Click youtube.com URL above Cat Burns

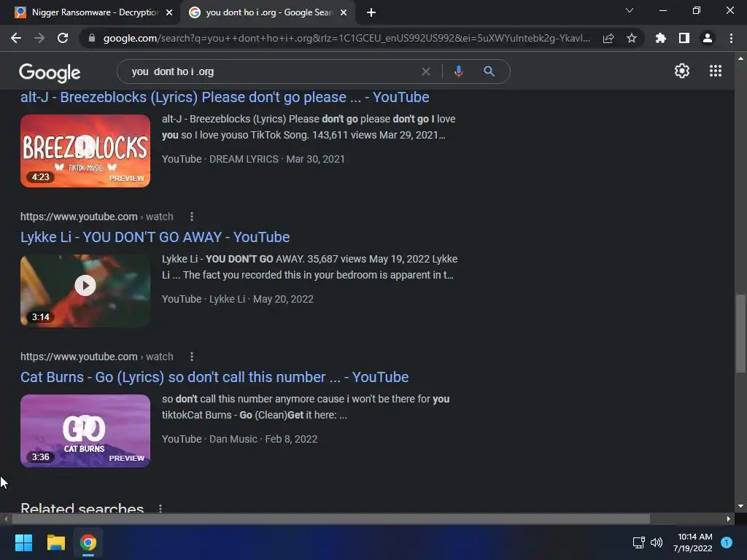pyautogui.click(x=97, y=357)
